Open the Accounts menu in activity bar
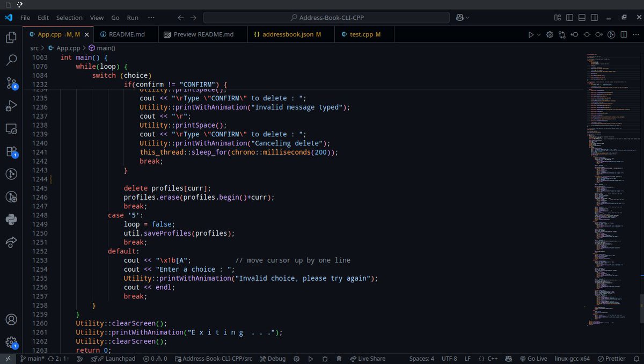 coord(11,319)
